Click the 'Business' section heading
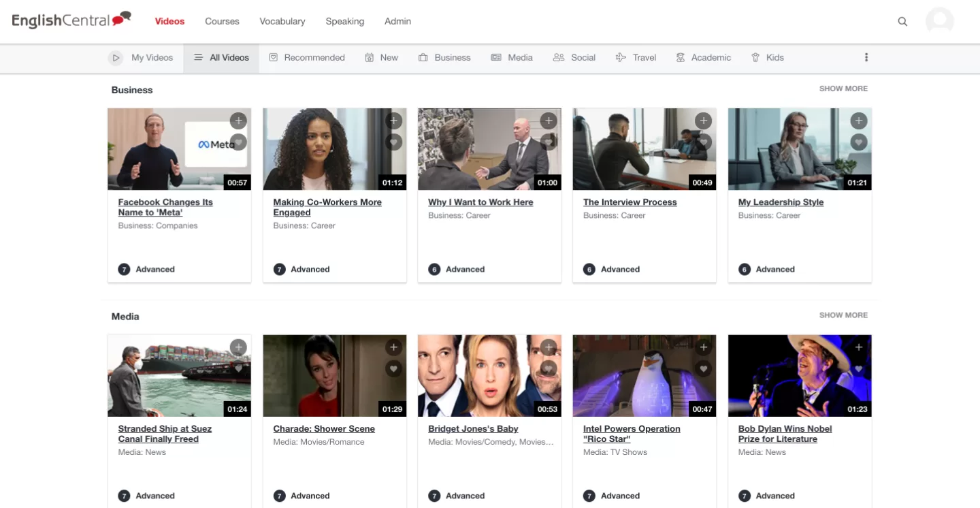Image resolution: width=980 pixels, height=508 pixels. [x=132, y=90]
